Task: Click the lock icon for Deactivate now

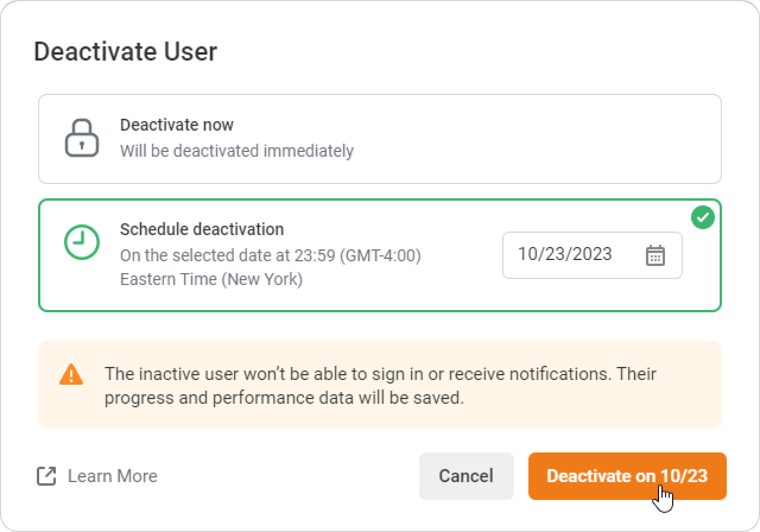Action: tap(81, 138)
